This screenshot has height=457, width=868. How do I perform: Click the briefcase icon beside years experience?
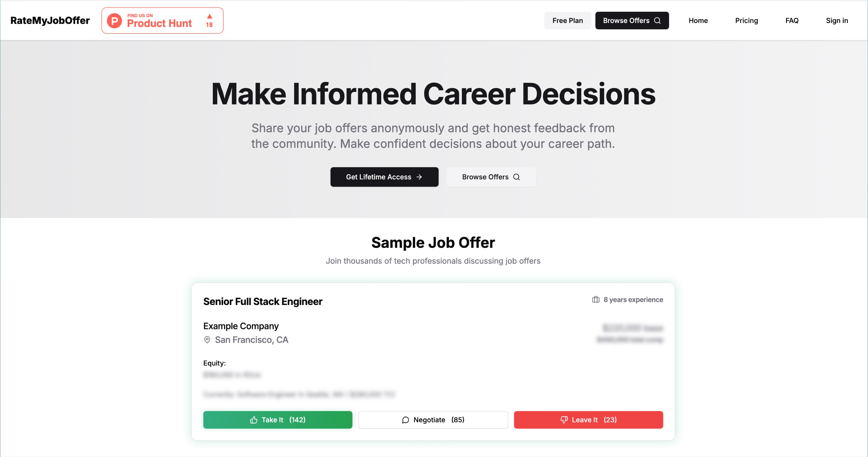(x=595, y=300)
